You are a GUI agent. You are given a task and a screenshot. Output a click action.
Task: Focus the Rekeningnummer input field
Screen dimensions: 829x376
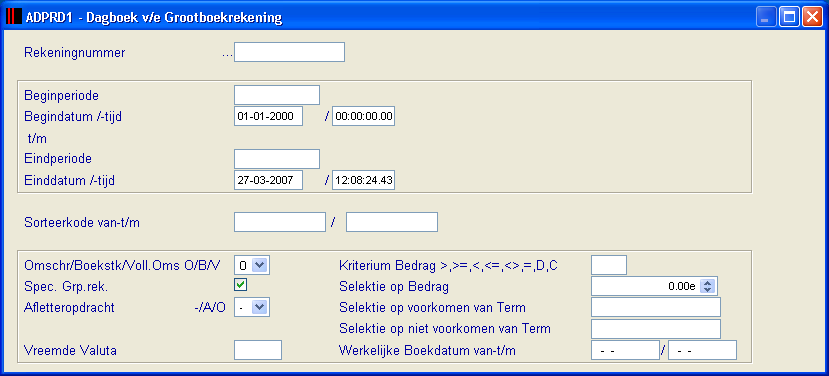[x=289, y=52]
